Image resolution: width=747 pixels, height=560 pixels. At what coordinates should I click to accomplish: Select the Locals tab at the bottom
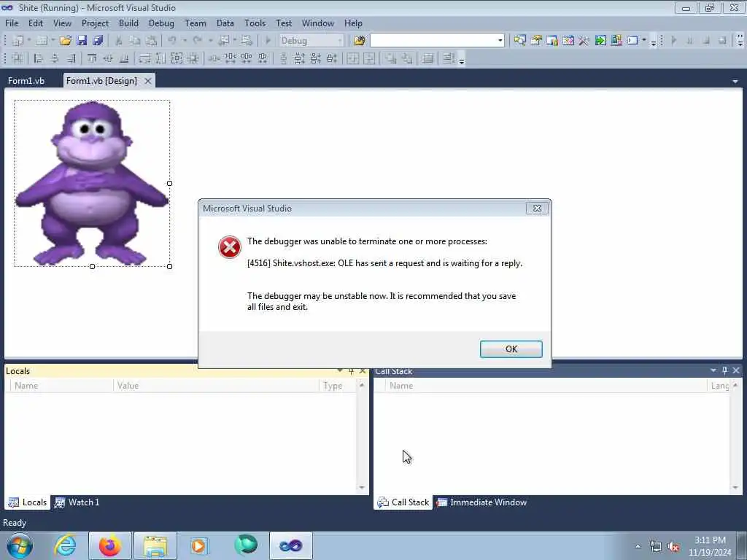[x=28, y=502]
